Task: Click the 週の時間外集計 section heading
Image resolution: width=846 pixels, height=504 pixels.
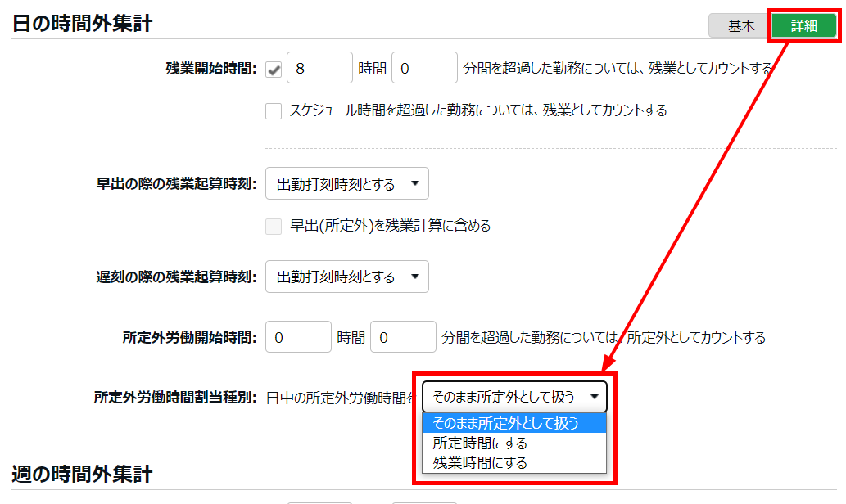Action: click(82, 473)
